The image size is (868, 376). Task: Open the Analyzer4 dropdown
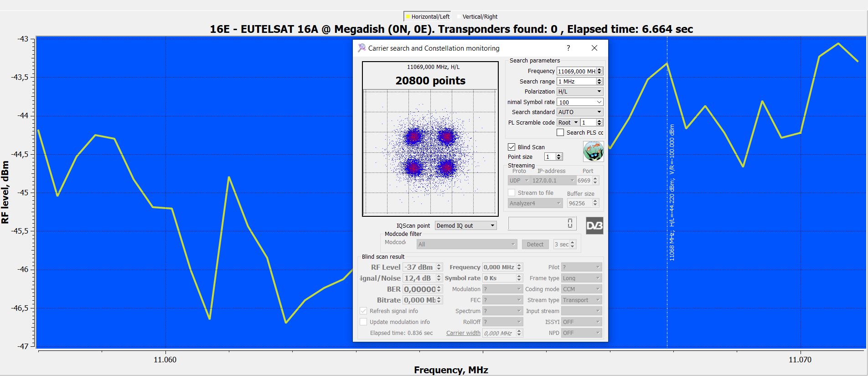[x=535, y=203]
